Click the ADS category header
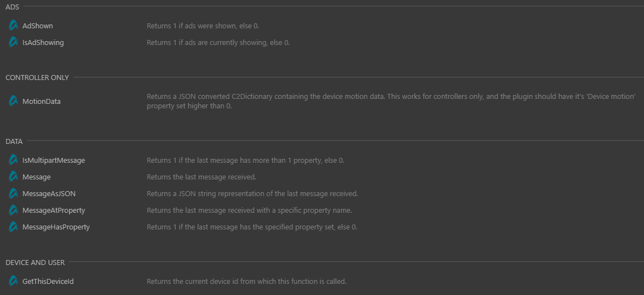Screen dimensions: 644x295 (x=12, y=7)
